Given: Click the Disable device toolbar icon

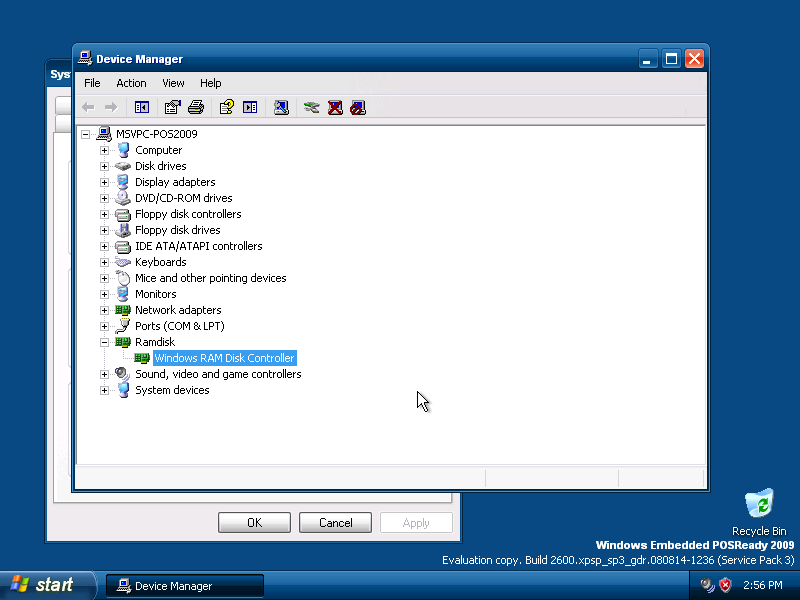Looking at the screenshot, I should click(358, 107).
